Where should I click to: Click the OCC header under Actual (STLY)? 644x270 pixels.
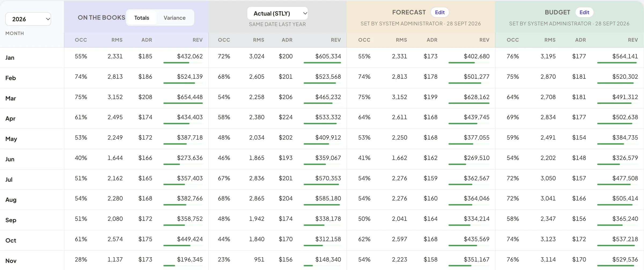pos(224,40)
